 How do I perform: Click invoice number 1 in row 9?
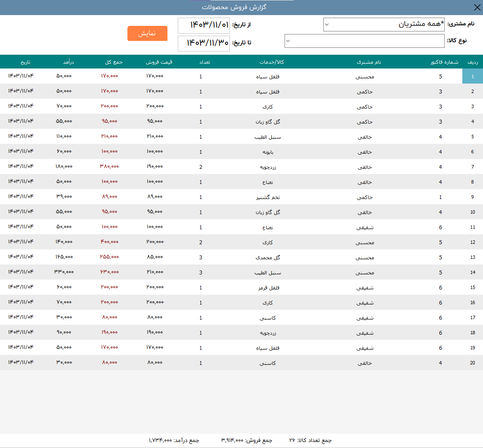pyautogui.click(x=440, y=197)
